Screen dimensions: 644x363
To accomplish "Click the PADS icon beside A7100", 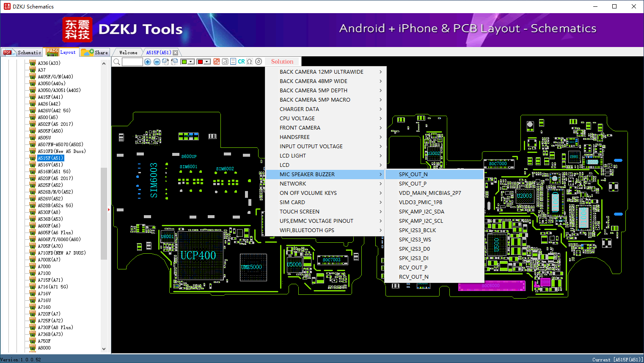I will click(33, 273).
